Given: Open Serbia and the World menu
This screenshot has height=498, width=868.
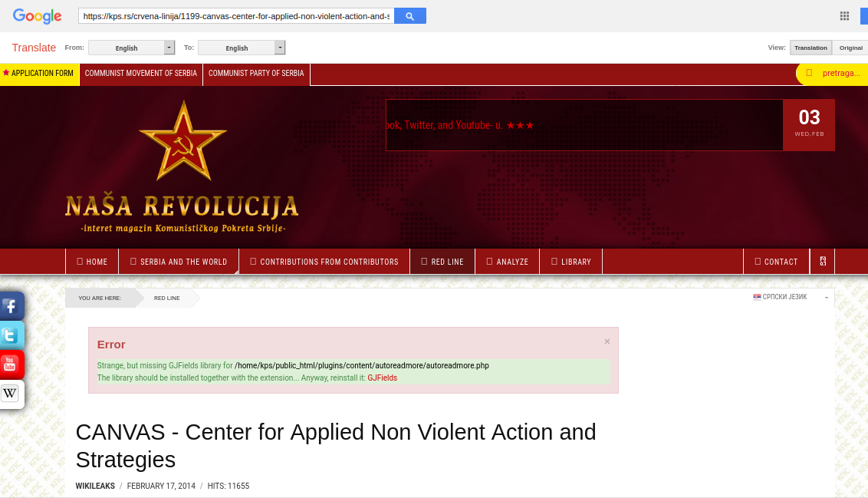Looking at the screenshot, I should tap(179, 262).
